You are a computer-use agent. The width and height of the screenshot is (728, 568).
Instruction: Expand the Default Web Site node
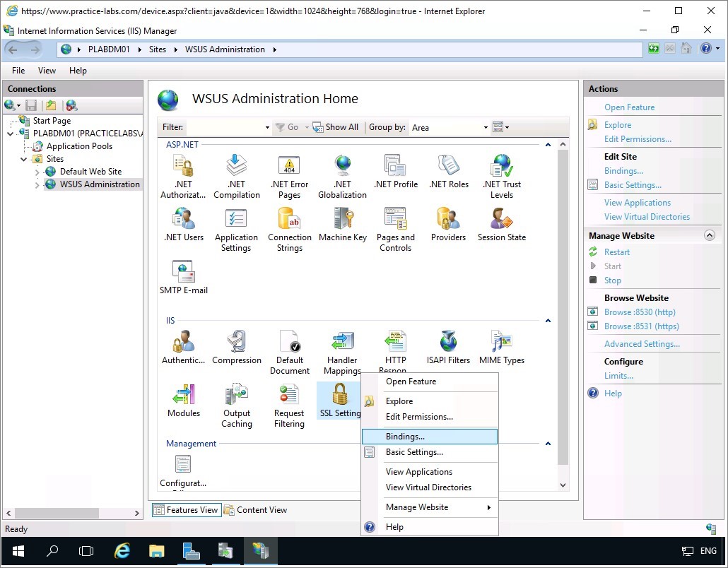[37, 172]
